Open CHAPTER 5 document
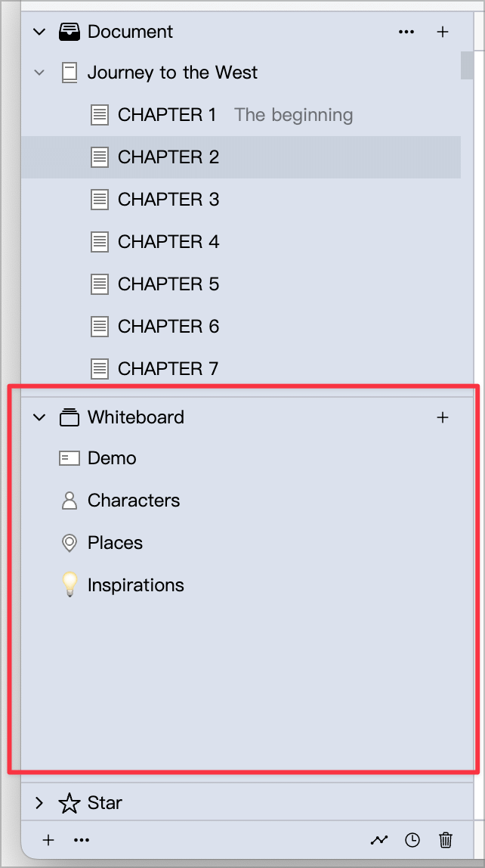This screenshot has height=868, width=485. click(240, 284)
